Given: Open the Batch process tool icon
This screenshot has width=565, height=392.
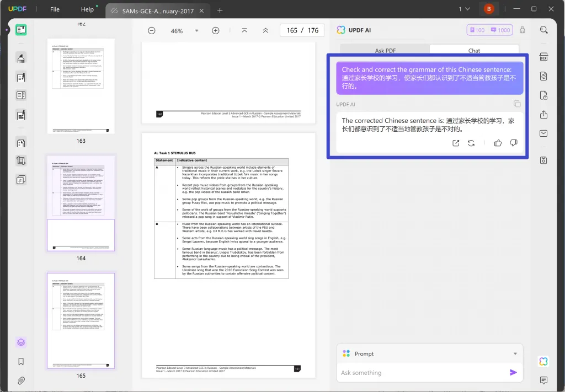Looking at the screenshot, I should [x=21, y=180].
